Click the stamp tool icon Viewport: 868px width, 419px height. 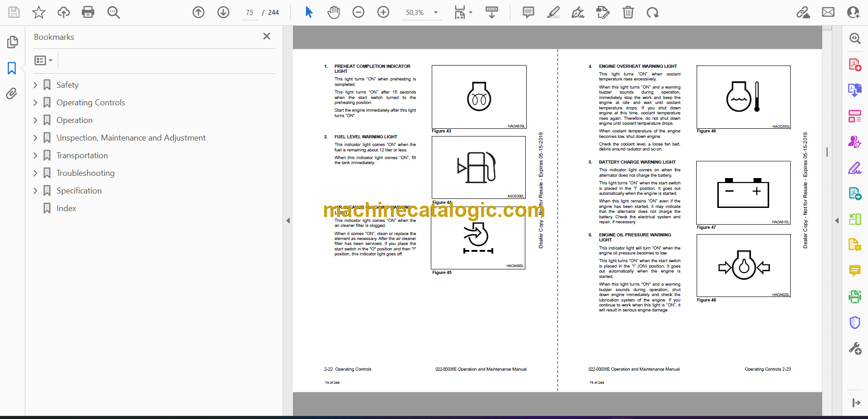(603, 12)
